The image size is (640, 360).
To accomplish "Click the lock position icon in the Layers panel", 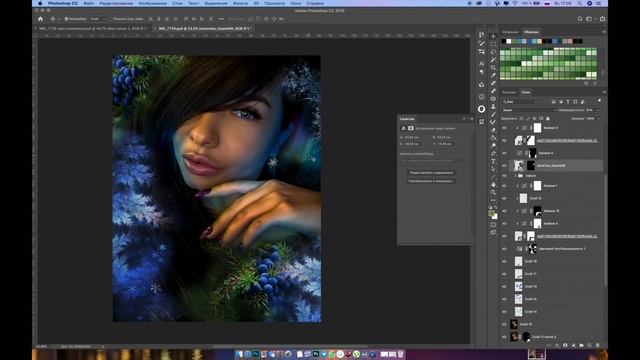I will pos(534,118).
